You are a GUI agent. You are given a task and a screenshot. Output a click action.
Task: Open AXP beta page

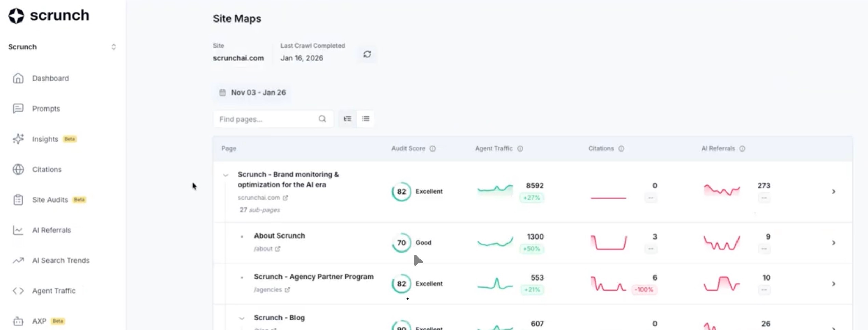[x=39, y=321]
